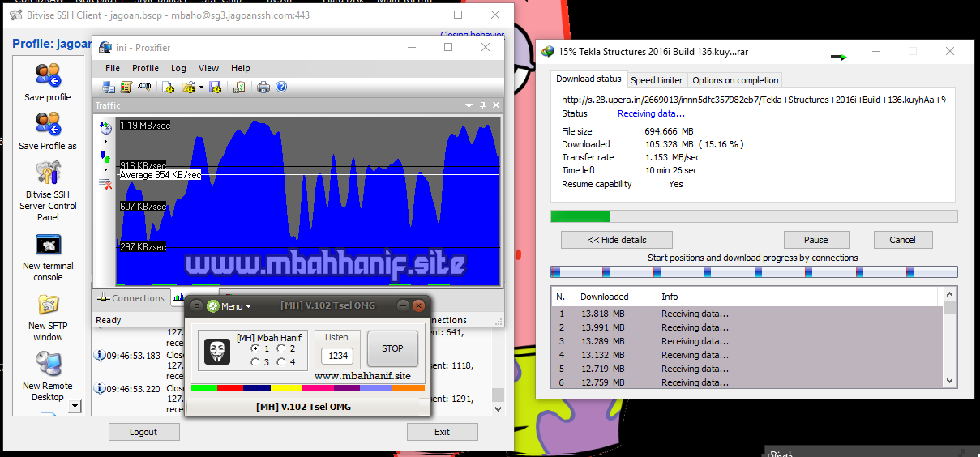Viewport: 980px width, 457px height.
Task: Click IDM icon in the Tekla download title bar
Action: 549,52
